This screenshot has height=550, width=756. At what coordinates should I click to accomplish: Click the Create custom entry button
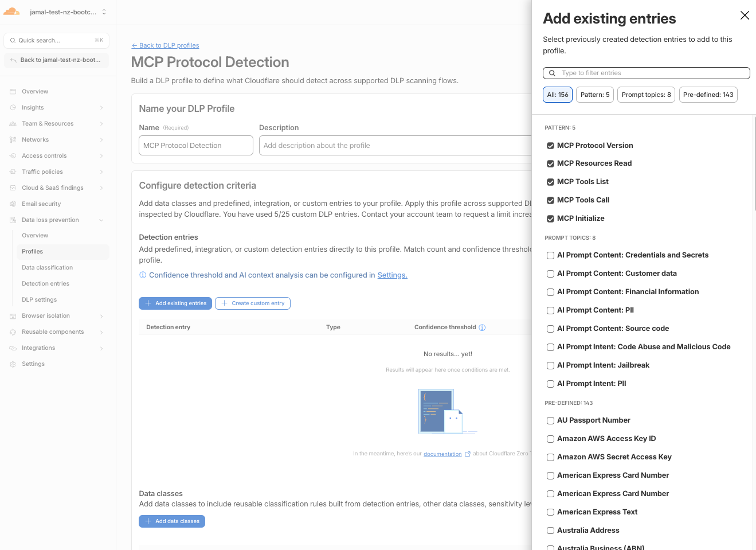(253, 303)
